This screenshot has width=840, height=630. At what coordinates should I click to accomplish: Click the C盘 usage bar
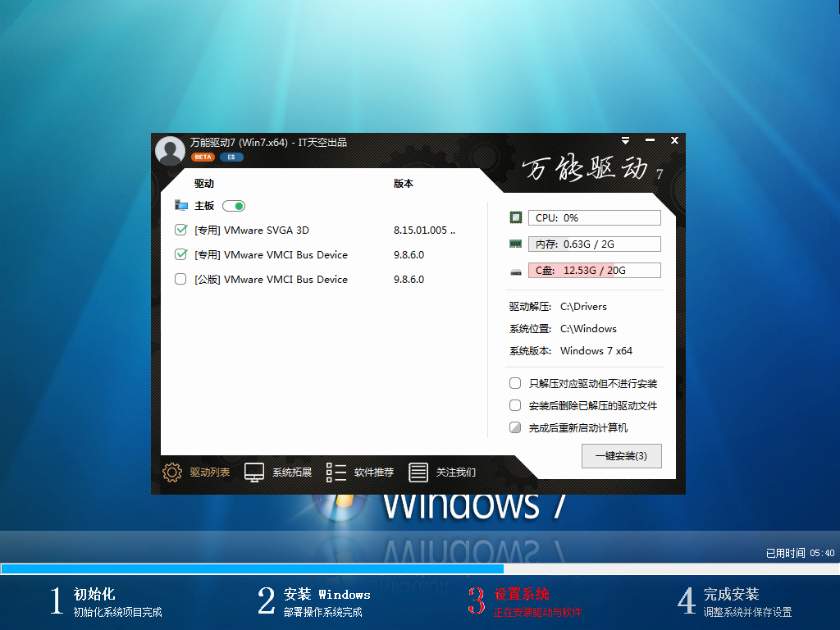point(595,270)
